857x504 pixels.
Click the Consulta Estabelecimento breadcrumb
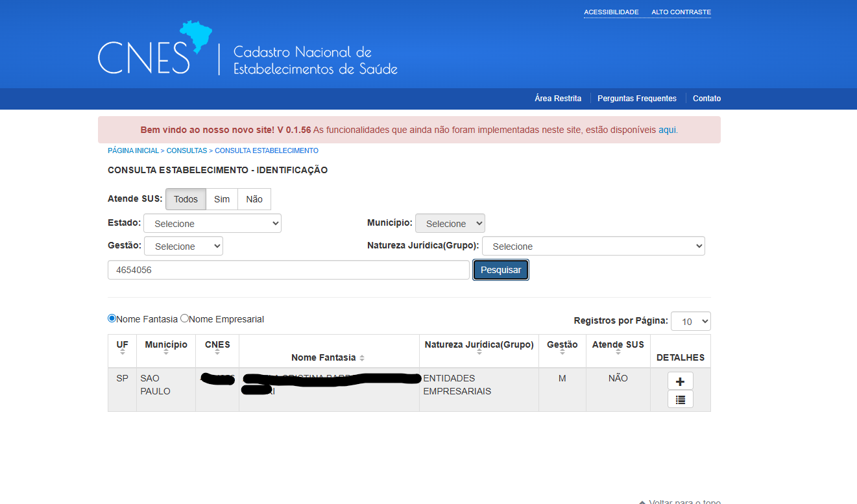267,150
